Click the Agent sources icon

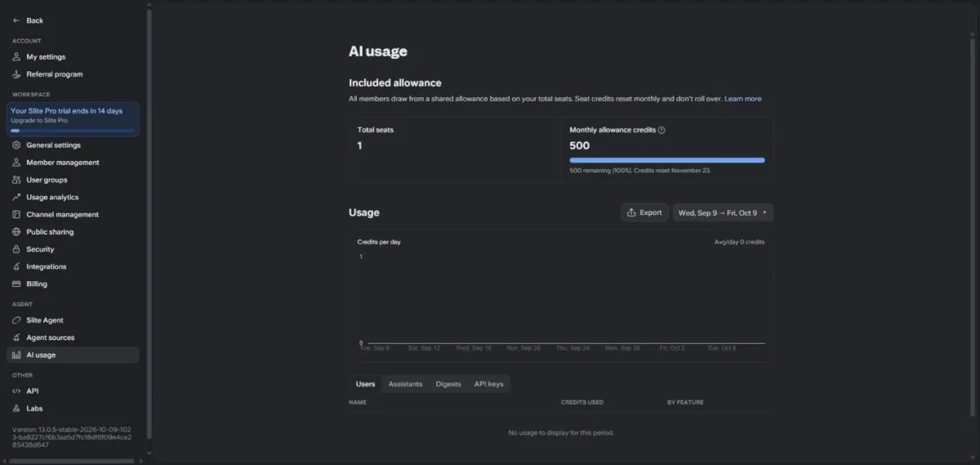click(x=16, y=338)
